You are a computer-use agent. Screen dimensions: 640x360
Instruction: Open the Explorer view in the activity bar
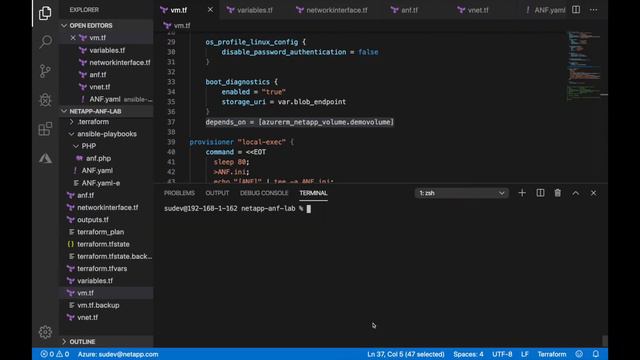click(x=45, y=13)
